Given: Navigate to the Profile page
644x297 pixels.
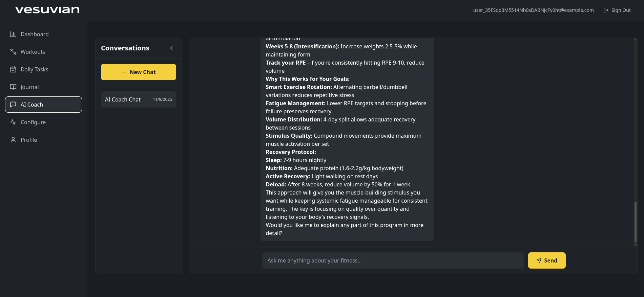Looking at the screenshot, I should (x=29, y=140).
